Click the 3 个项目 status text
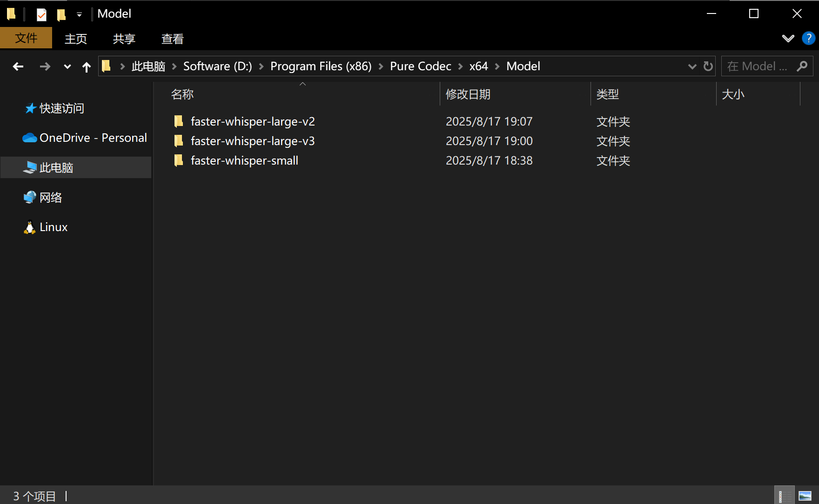The height and width of the screenshot is (504, 819). click(x=34, y=496)
